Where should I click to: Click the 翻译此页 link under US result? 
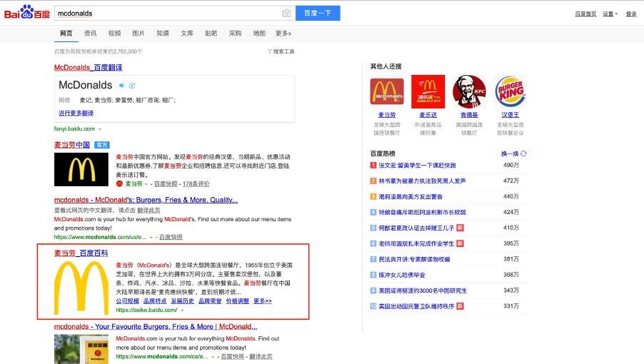pos(149,210)
